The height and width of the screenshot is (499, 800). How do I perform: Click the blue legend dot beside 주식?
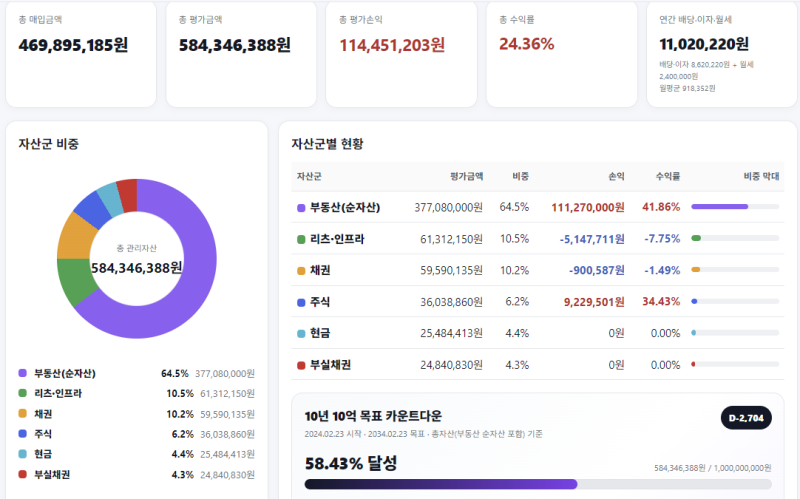pyautogui.click(x=22, y=434)
